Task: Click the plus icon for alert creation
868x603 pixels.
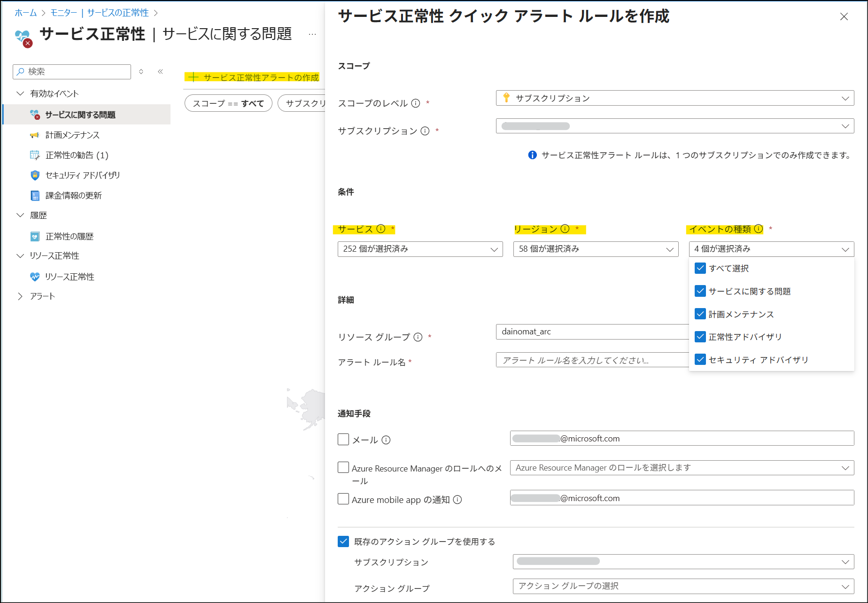Action: pos(194,77)
